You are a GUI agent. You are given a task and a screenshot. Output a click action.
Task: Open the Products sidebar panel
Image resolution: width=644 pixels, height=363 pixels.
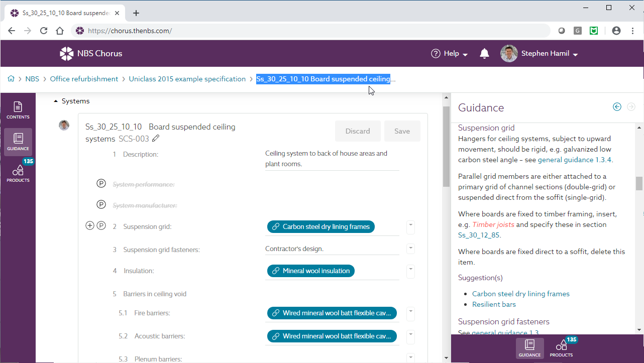click(18, 172)
